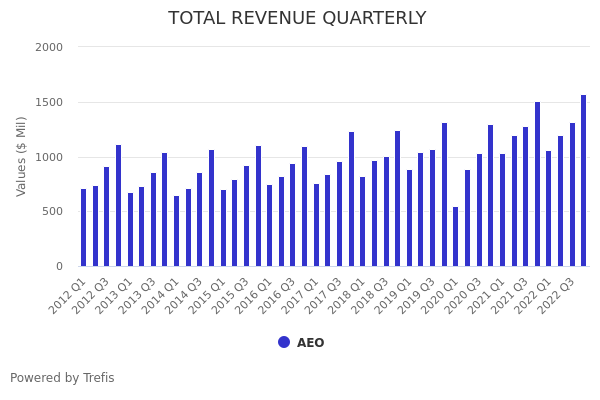
Task: Click the 2012 Q1 x-axis label
Action: tap(67, 297)
